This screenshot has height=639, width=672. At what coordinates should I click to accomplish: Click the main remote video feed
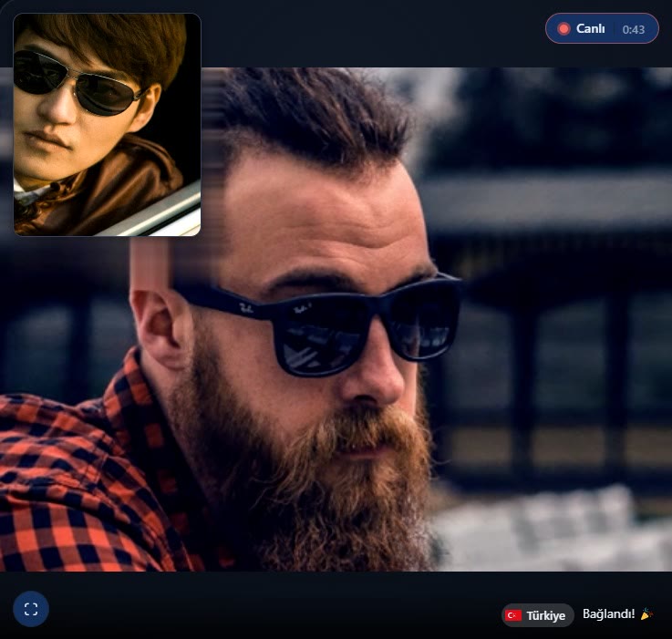[x=336, y=319]
